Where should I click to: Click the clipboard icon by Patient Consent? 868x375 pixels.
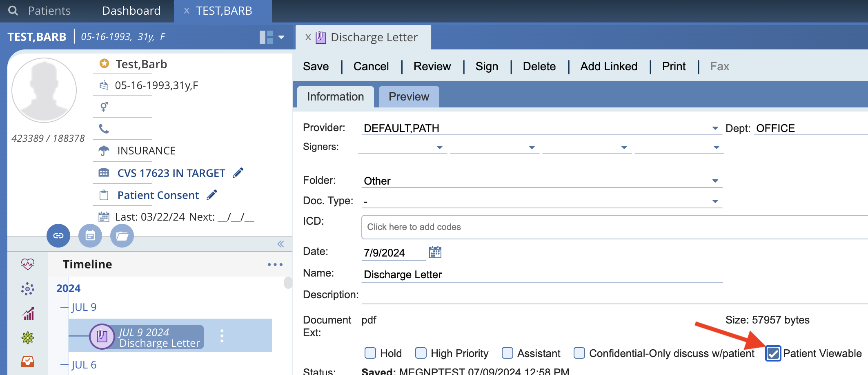104,195
